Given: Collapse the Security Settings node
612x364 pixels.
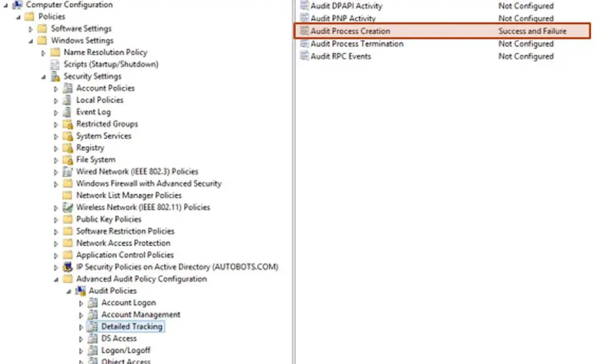Looking at the screenshot, I should point(42,76).
